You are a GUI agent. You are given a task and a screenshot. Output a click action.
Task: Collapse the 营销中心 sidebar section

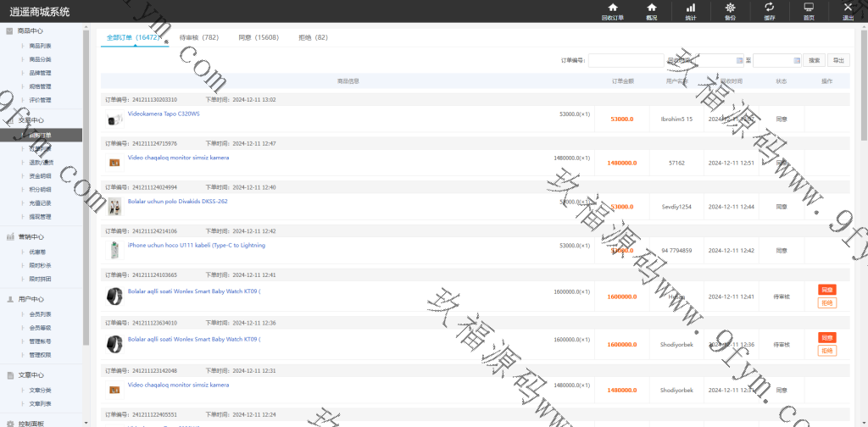coord(31,237)
